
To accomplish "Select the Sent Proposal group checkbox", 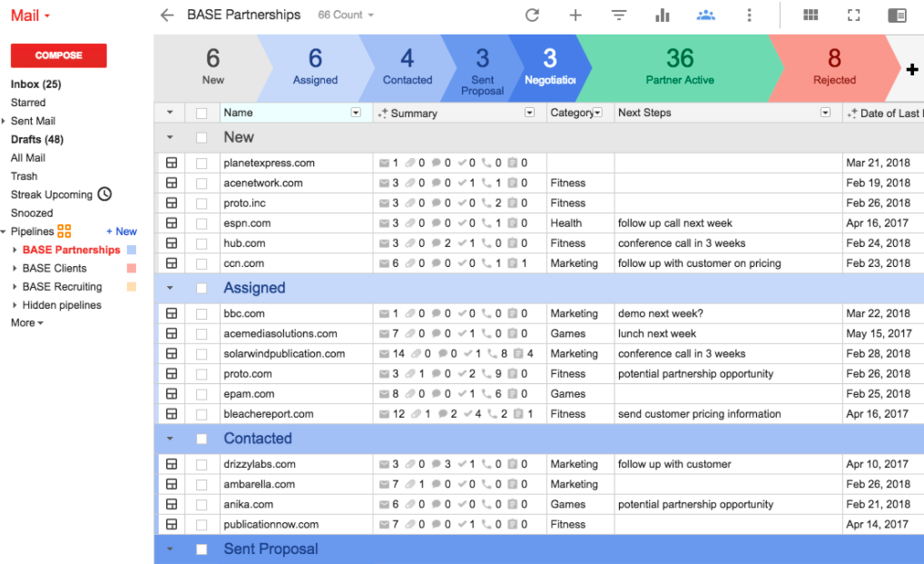I will click(x=202, y=549).
